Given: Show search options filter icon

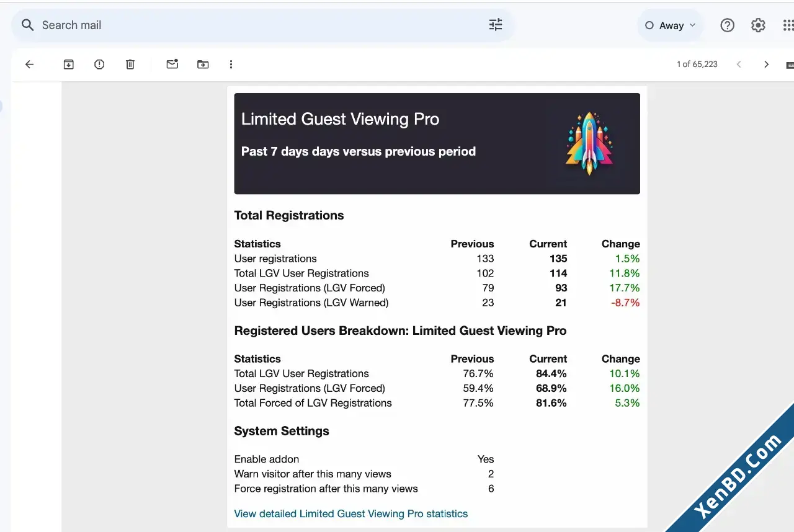Looking at the screenshot, I should click(496, 25).
